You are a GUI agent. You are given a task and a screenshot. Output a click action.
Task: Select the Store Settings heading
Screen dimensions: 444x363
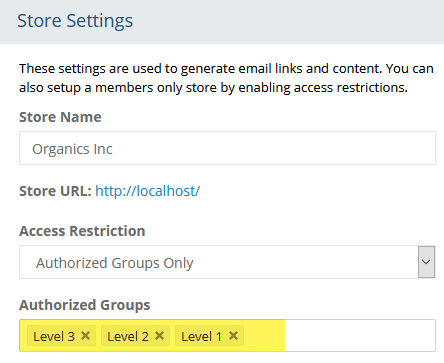(75, 21)
